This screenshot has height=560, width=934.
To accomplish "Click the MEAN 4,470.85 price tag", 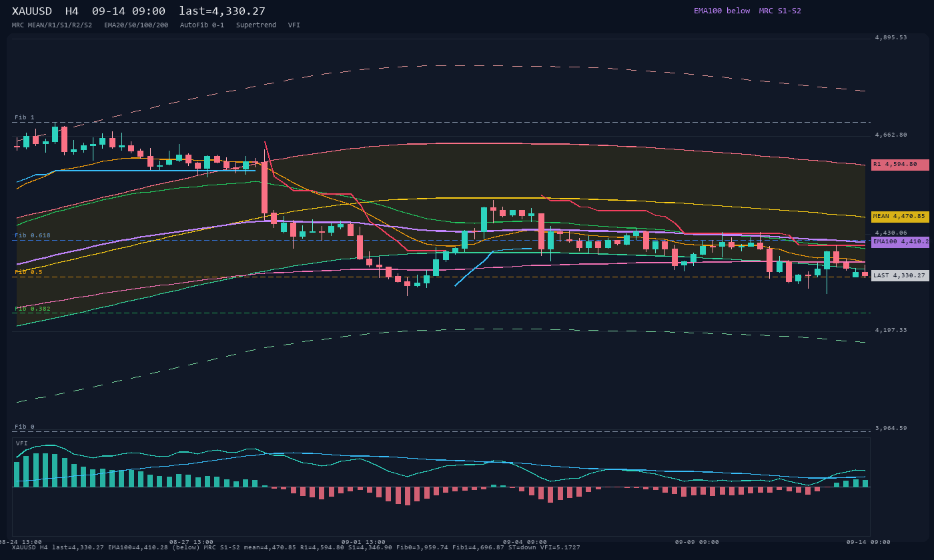I will 900,217.
